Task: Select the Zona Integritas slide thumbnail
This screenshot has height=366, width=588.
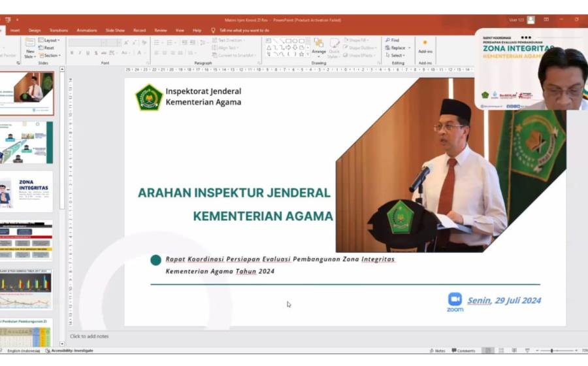Action: 26,191
